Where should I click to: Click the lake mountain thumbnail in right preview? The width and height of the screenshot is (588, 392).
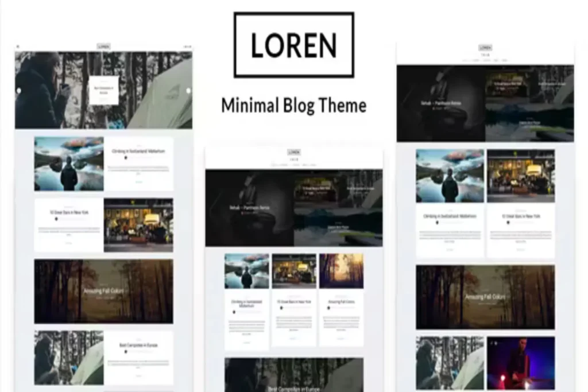click(x=450, y=176)
